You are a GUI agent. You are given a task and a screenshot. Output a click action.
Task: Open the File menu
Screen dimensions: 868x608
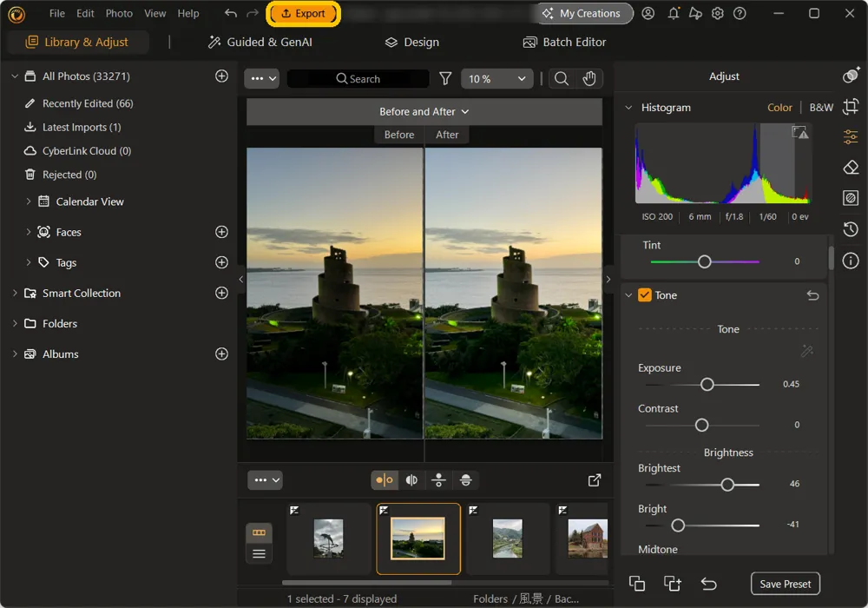coord(57,13)
